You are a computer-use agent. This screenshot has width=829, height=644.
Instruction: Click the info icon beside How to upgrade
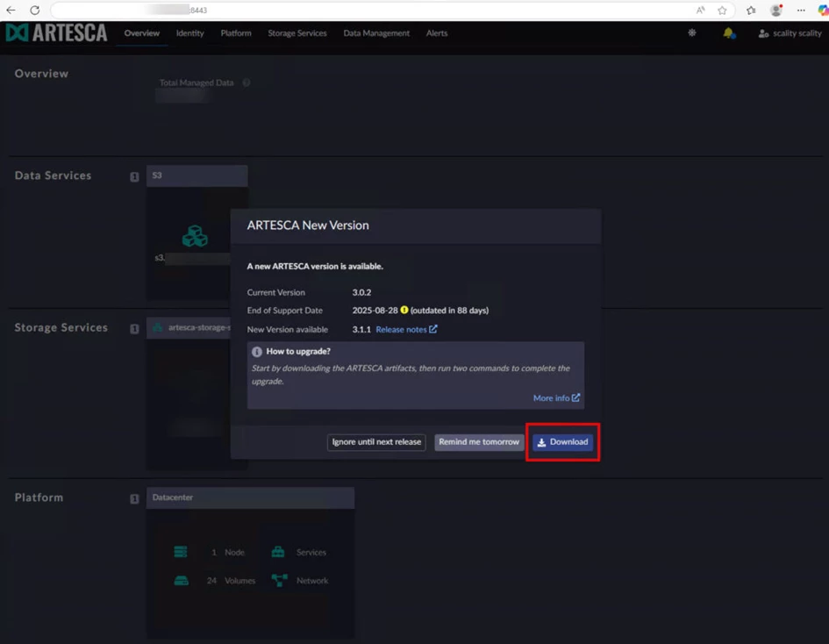coord(257,352)
